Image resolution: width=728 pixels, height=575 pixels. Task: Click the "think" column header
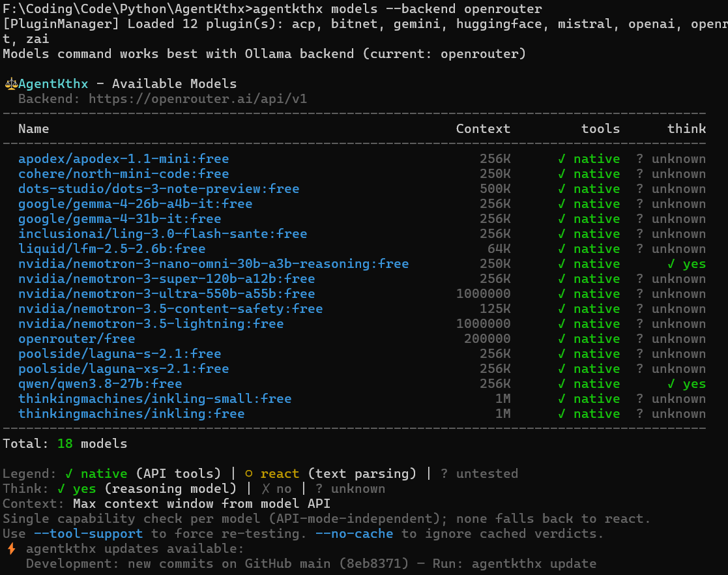[686, 128]
